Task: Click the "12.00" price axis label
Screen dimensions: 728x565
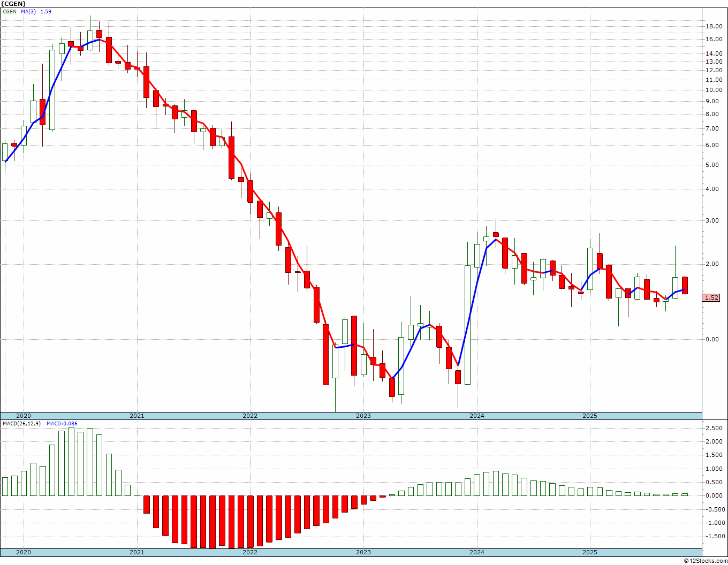Action: tap(713, 71)
